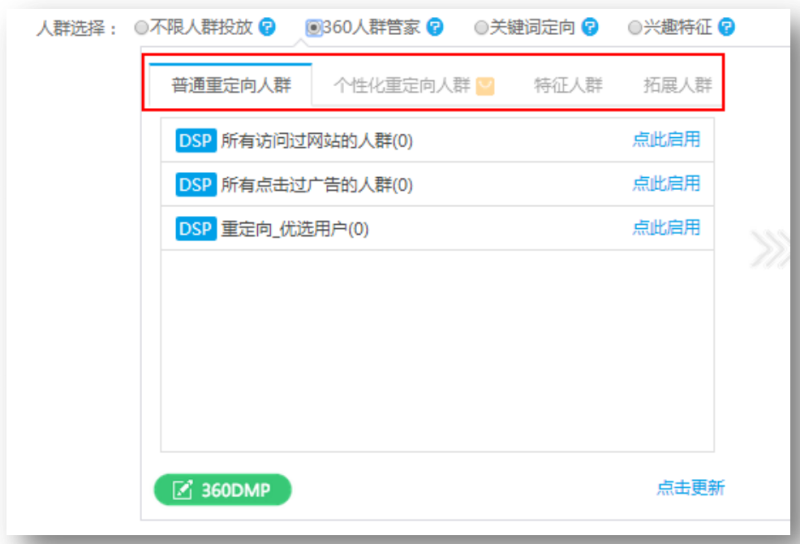Viewport: 800px width, 544px height.
Task: Click DSP badge for 重定向_优选用户
Action: (195, 228)
